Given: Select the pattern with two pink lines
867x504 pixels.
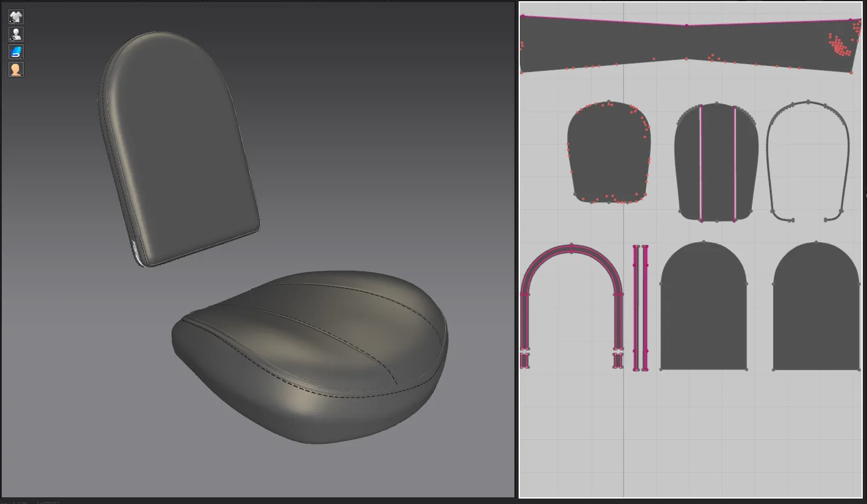Looking at the screenshot, I should [717, 162].
